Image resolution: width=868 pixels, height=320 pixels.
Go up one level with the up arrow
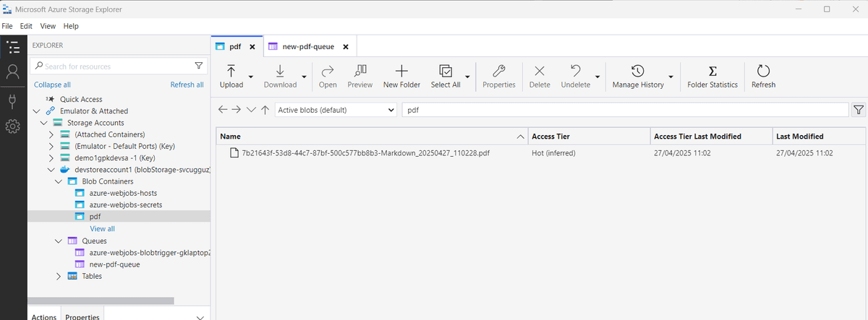pos(265,110)
